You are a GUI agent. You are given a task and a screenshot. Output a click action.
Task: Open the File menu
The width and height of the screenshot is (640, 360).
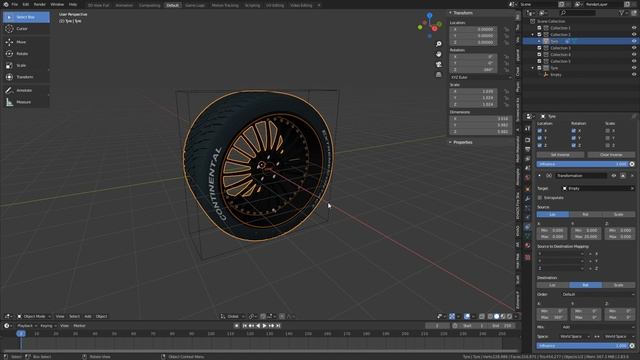click(x=14, y=4)
